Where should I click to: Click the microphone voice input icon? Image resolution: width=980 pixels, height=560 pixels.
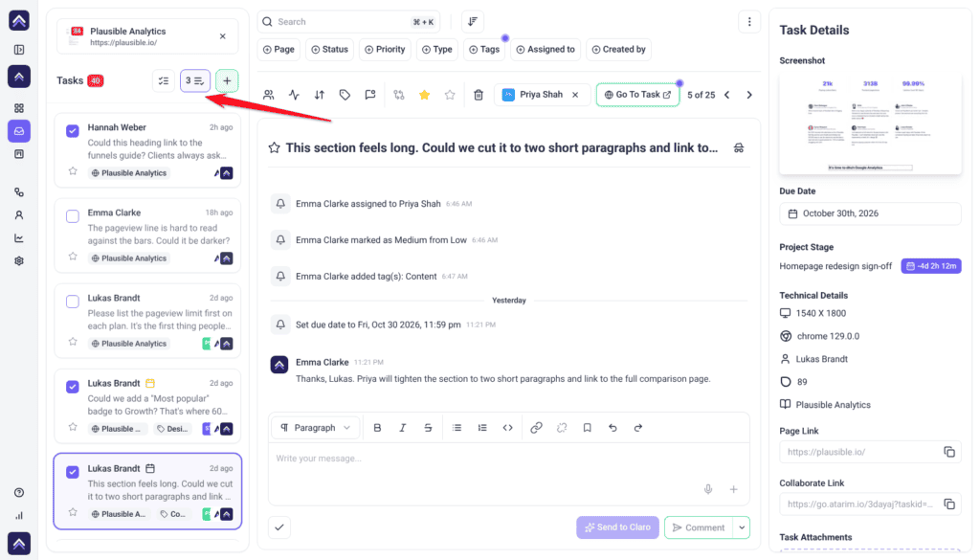(x=708, y=489)
